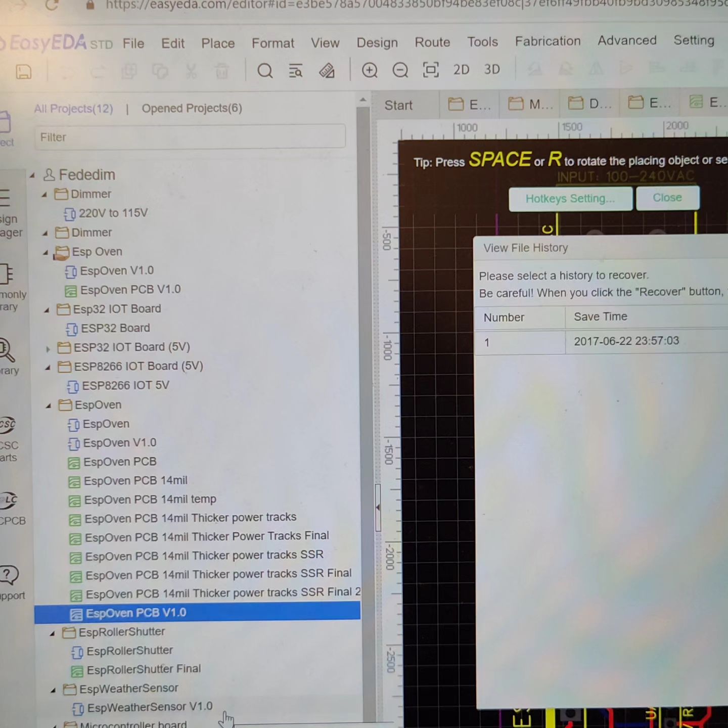Screen dimensions: 728x728
Task: Collapse the EspOven folder
Action: (x=49, y=406)
